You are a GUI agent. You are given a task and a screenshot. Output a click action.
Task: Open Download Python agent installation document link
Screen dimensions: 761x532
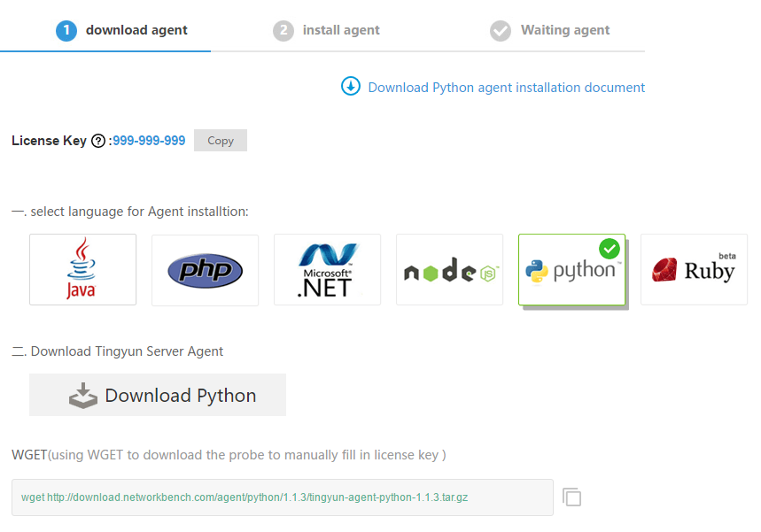coord(506,88)
